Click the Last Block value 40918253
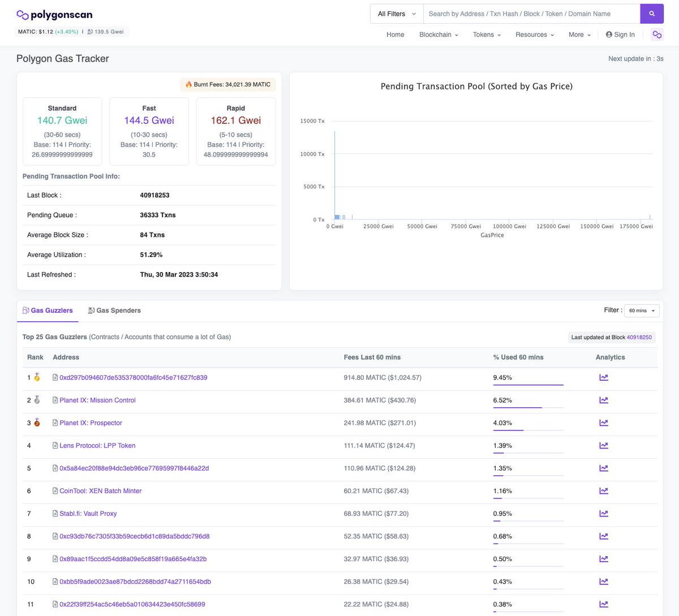The width and height of the screenshot is (679, 616). coord(154,195)
